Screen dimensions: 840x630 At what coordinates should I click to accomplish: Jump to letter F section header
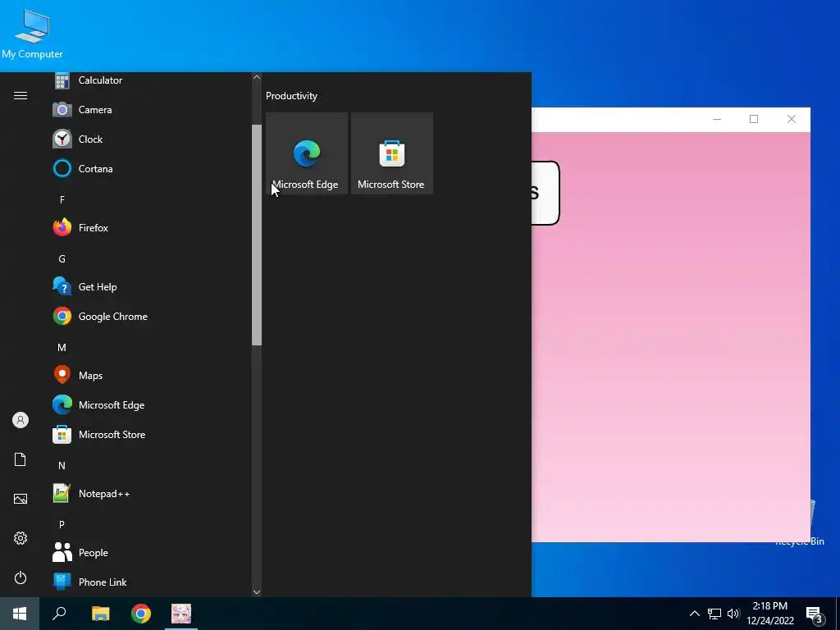click(62, 200)
